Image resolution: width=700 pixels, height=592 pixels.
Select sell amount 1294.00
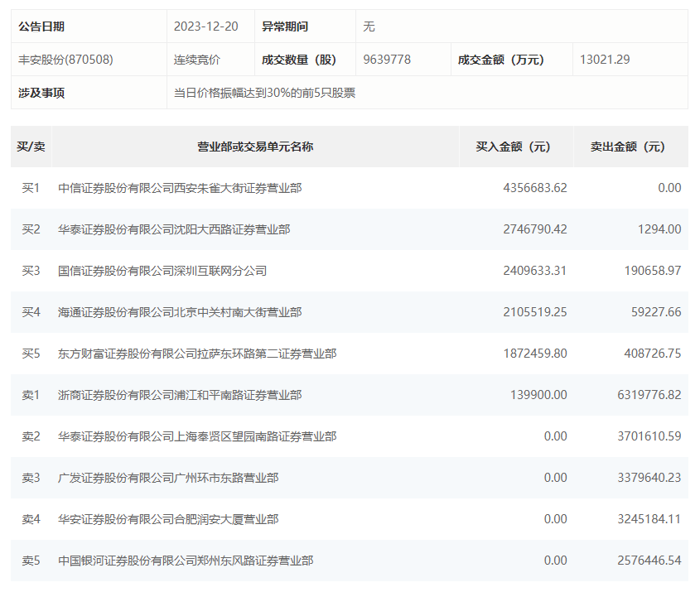[659, 229]
